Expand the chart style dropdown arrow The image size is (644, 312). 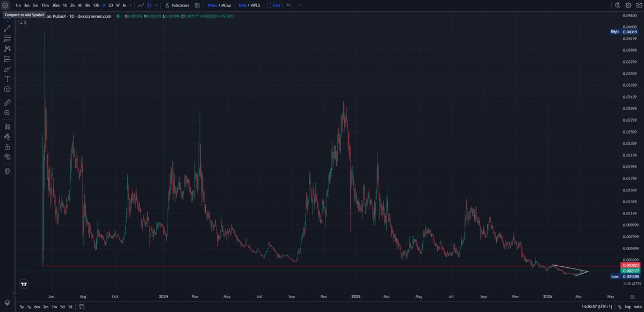click(156, 5)
